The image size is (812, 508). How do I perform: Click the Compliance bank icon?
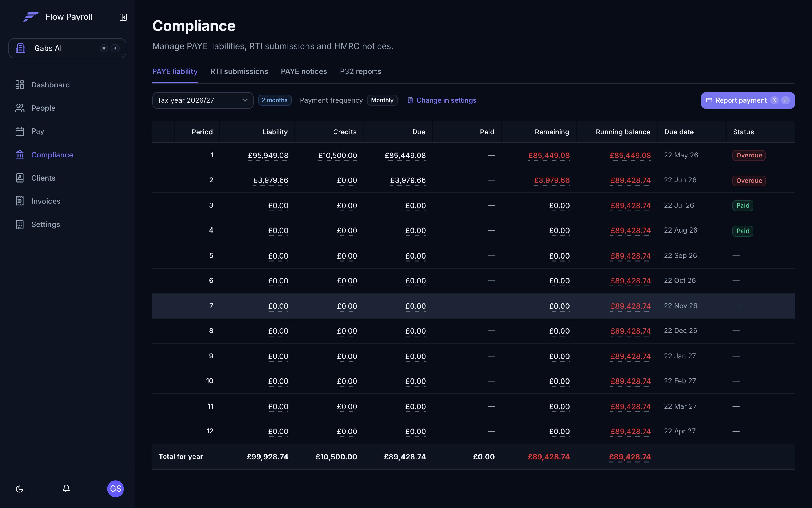[20, 155]
